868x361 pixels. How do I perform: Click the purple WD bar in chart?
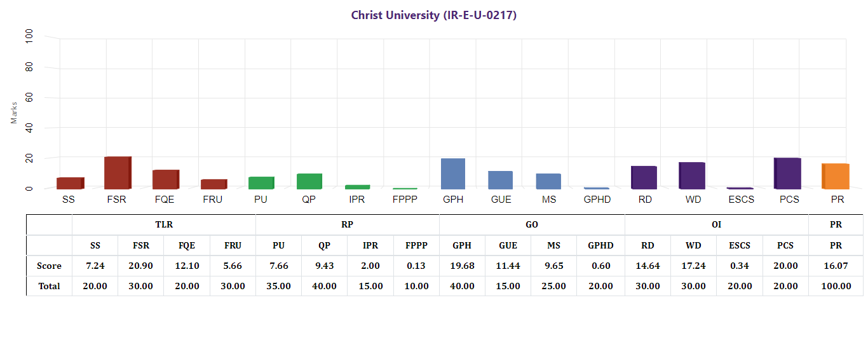tap(691, 175)
